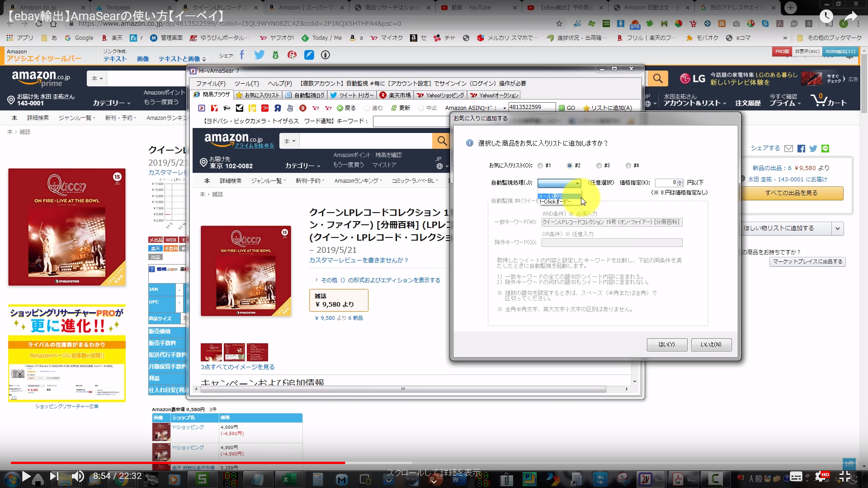Image resolution: width=868 pixels, height=488 pixels.
Task: Switch to the ツイート トリガー tab
Action: 352,95
